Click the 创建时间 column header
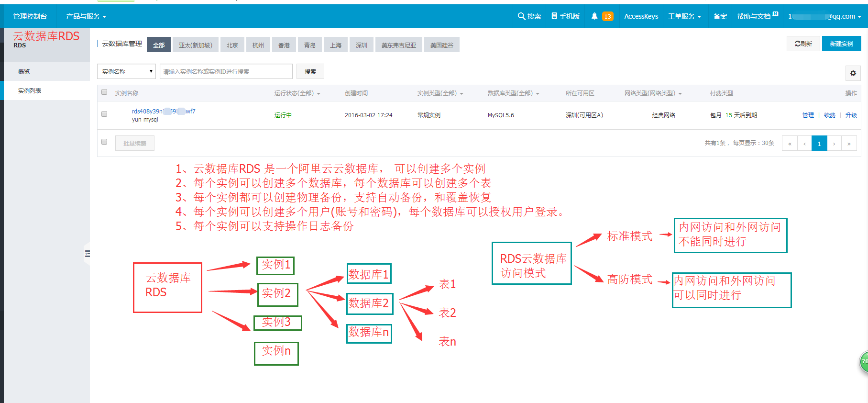The height and width of the screenshot is (403, 868). click(x=356, y=93)
